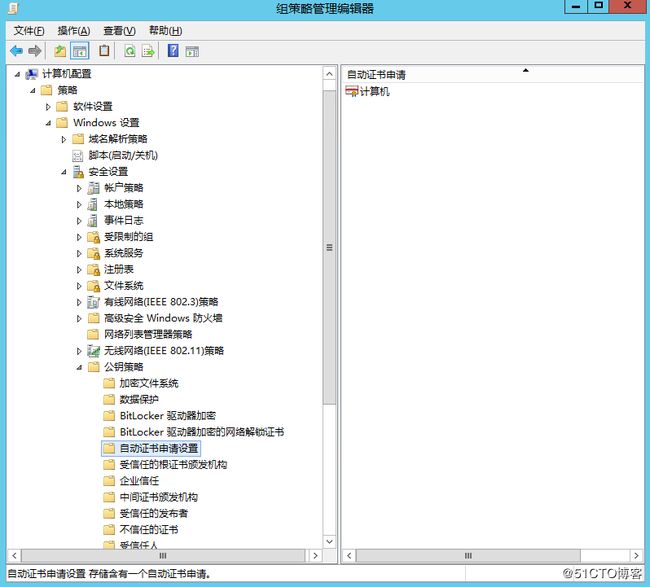
Task: Click the Up one level folder icon
Action: click(x=60, y=51)
